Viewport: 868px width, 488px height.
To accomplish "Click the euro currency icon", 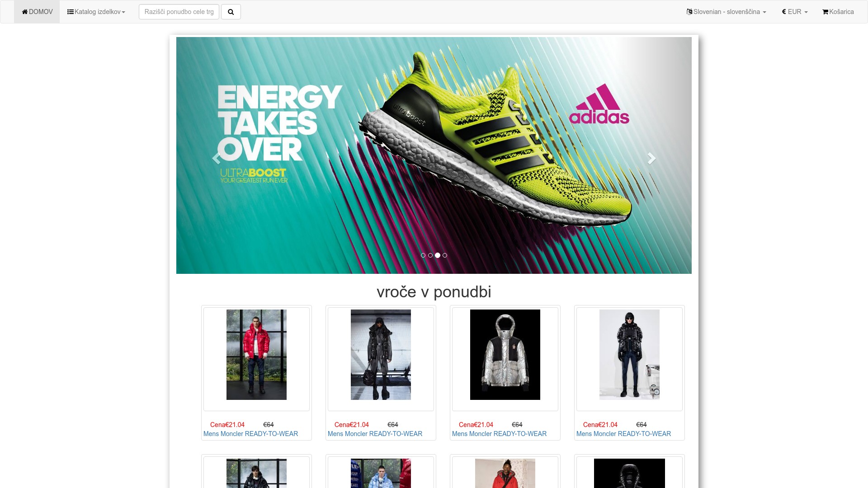I will (784, 12).
